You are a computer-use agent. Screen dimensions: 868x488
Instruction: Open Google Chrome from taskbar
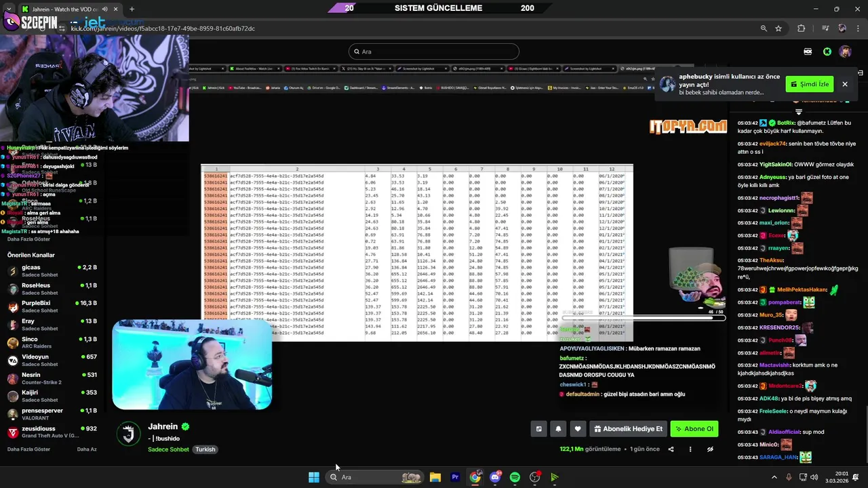475,477
